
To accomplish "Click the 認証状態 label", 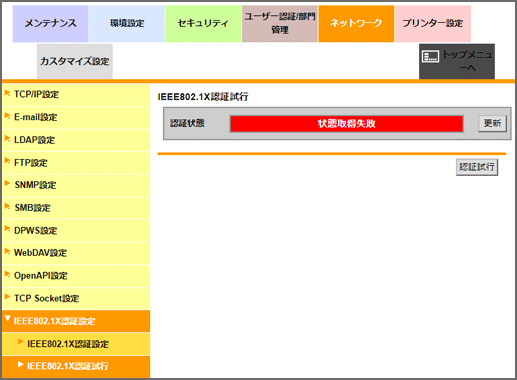I will 187,123.
